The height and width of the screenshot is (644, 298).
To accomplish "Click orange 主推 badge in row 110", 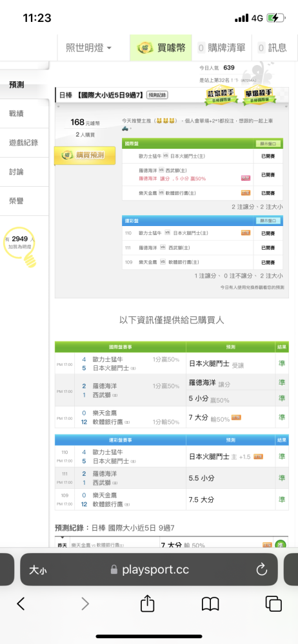I will [x=246, y=233].
